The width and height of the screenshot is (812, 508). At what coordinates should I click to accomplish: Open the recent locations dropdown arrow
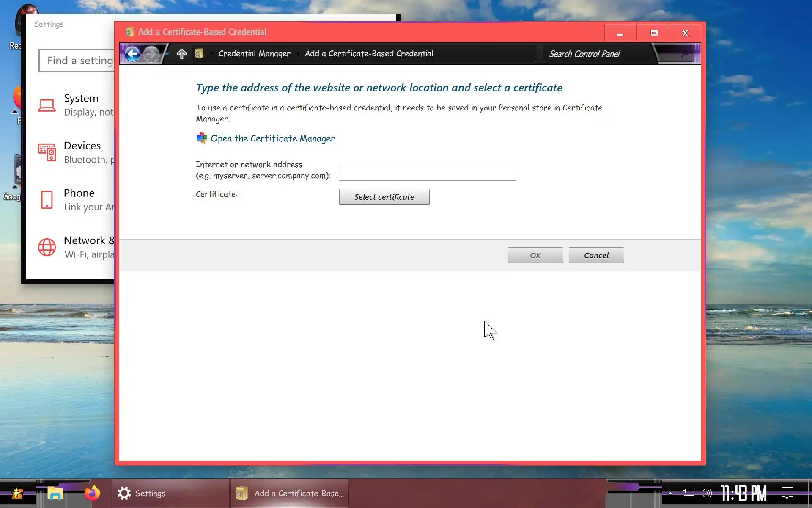166,54
